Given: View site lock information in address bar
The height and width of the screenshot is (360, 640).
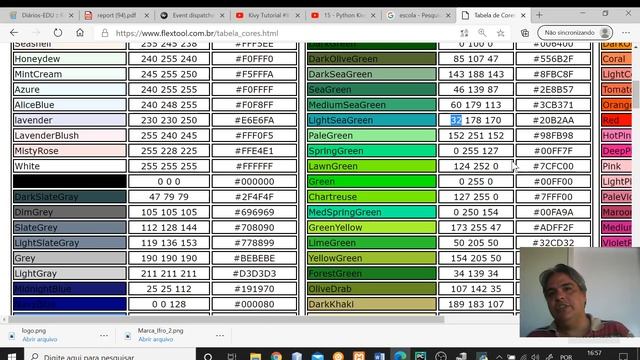Looking at the screenshot, I should point(105,33).
